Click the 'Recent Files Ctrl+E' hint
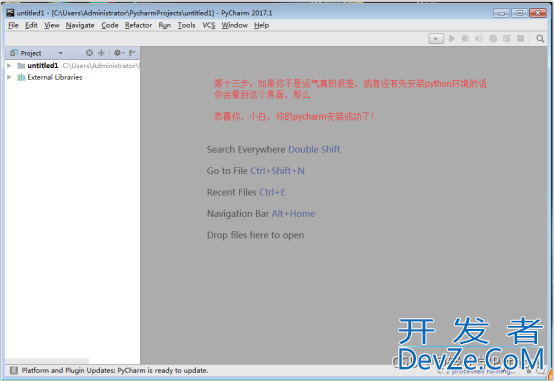Screen dimensions: 554x381 coord(246,192)
